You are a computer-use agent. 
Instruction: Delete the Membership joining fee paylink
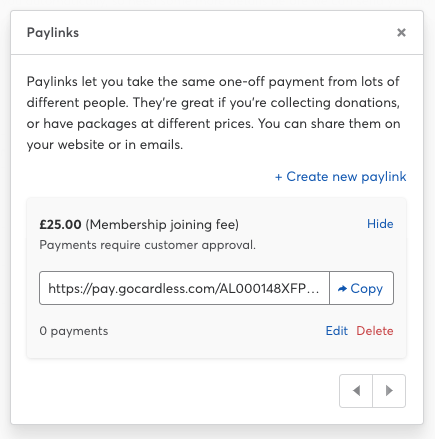(x=375, y=331)
